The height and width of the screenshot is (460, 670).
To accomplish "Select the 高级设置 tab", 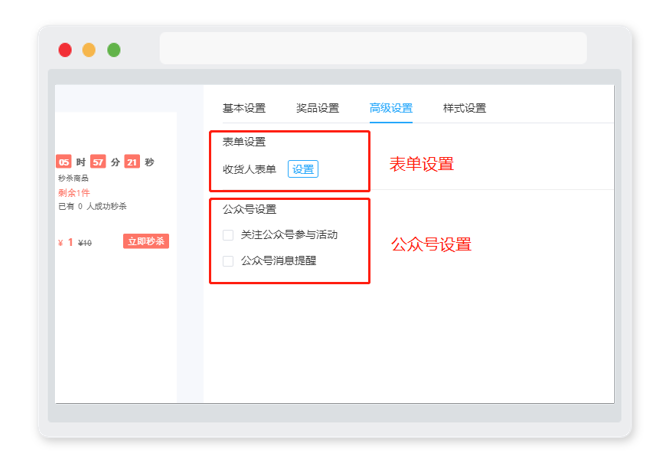I will click(391, 108).
